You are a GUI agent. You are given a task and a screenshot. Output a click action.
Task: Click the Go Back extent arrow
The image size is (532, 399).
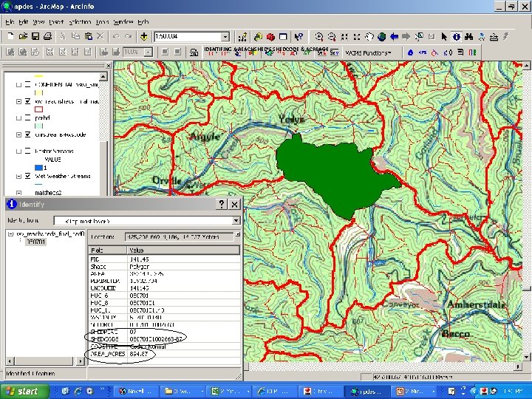395,36
